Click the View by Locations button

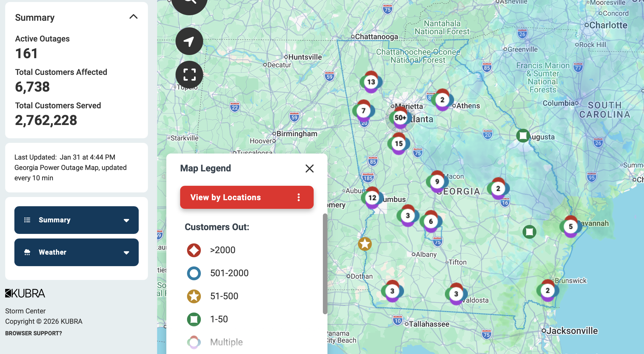click(x=226, y=197)
